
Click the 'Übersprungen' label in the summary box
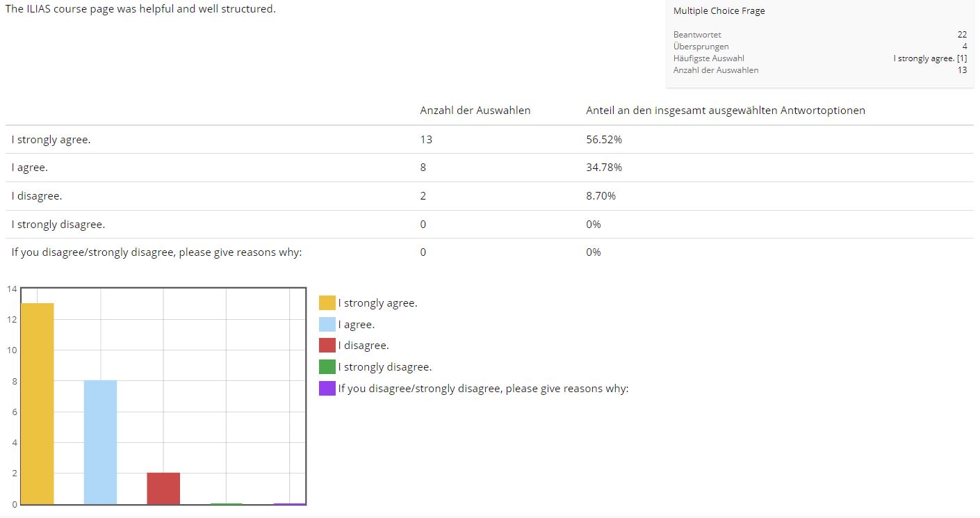[x=701, y=47]
